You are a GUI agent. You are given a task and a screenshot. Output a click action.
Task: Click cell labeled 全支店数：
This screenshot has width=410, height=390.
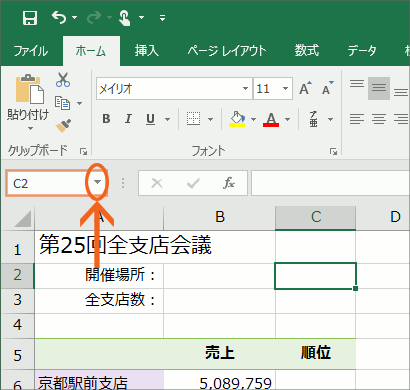[x=99, y=301]
